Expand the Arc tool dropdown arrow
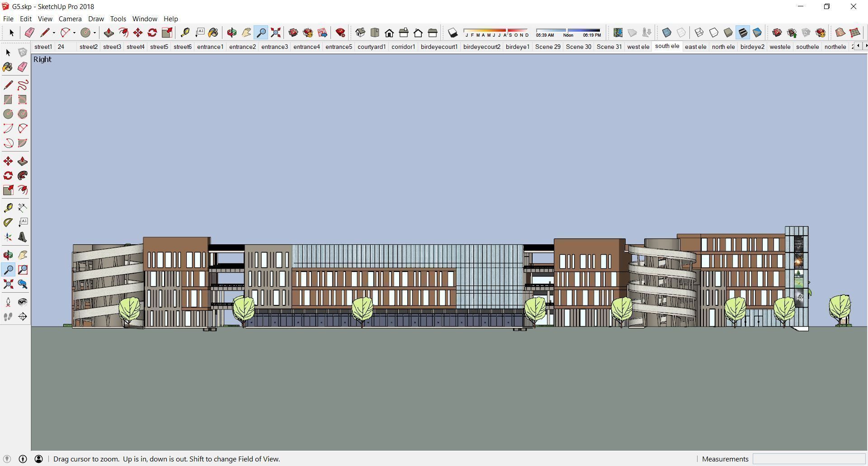 [74, 33]
